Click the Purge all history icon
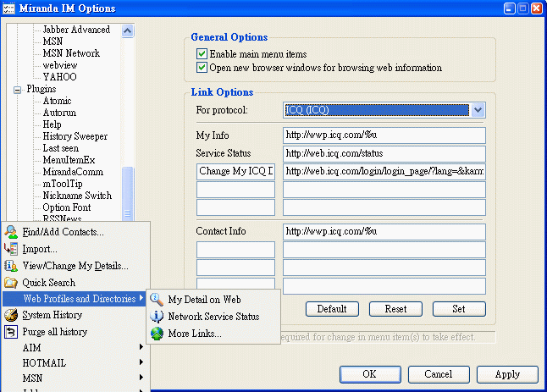The width and height of the screenshot is (547, 392). [x=11, y=332]
